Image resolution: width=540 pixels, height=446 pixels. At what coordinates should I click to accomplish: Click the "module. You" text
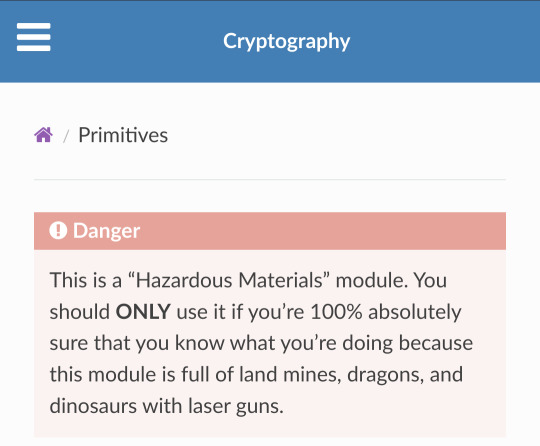pos(391,280)
